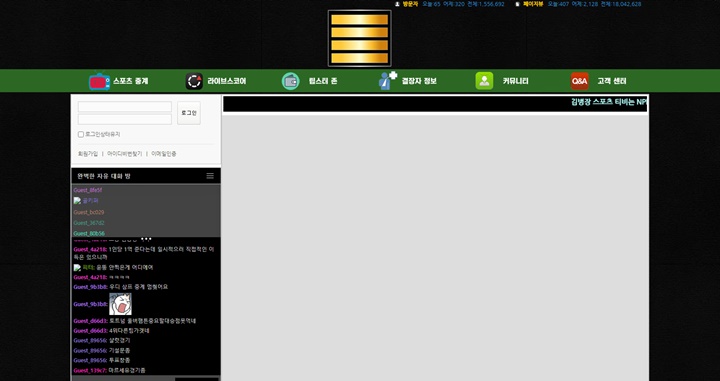Open the live score circular arrow icon
The width and height of the screenshot is (720, 381).
[x=194, y=81]
